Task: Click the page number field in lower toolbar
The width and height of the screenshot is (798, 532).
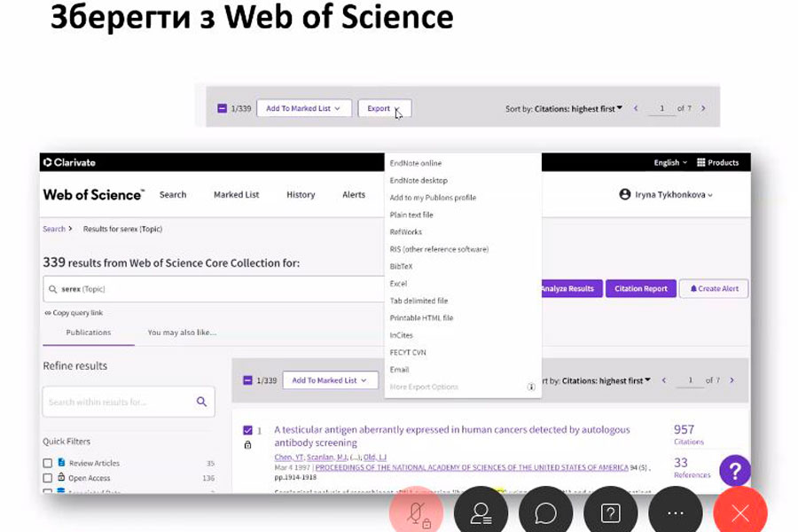Action: tap(690, 380)
